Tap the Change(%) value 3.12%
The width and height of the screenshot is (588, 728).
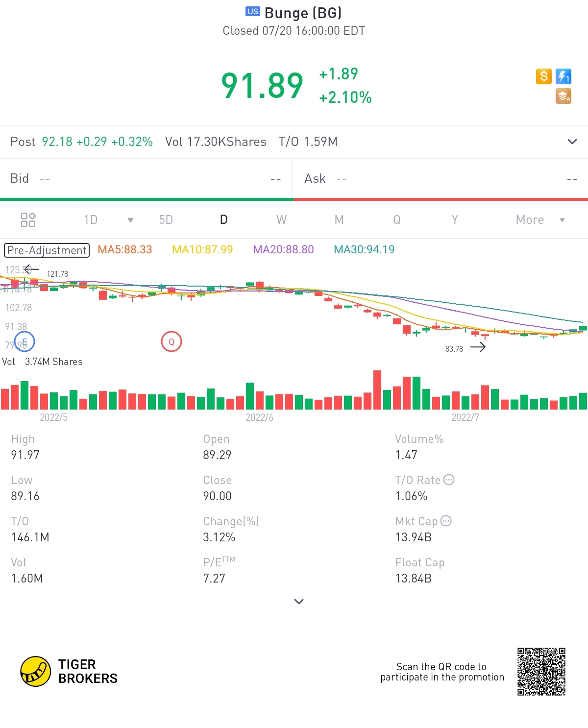coord(219,537)
